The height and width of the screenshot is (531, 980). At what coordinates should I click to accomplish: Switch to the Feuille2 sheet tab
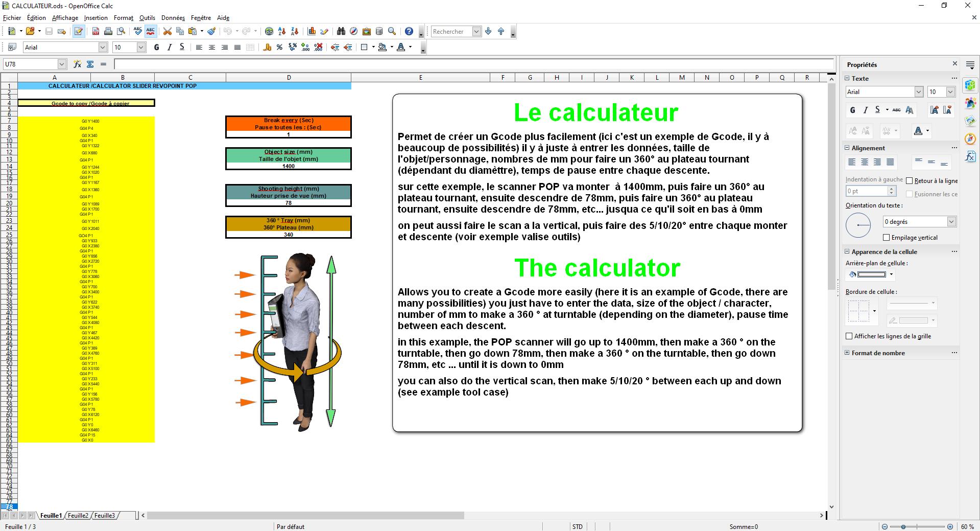78,515
